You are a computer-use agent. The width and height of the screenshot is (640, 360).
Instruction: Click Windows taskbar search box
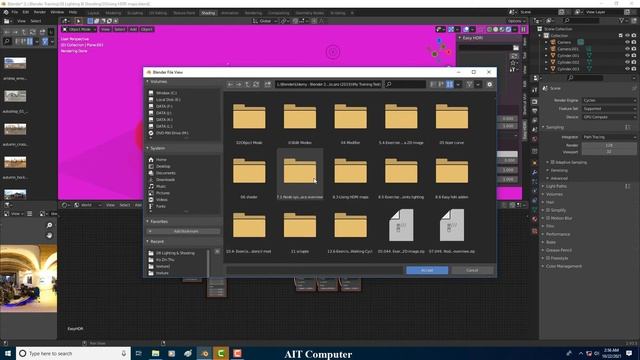tap(73, 353)
